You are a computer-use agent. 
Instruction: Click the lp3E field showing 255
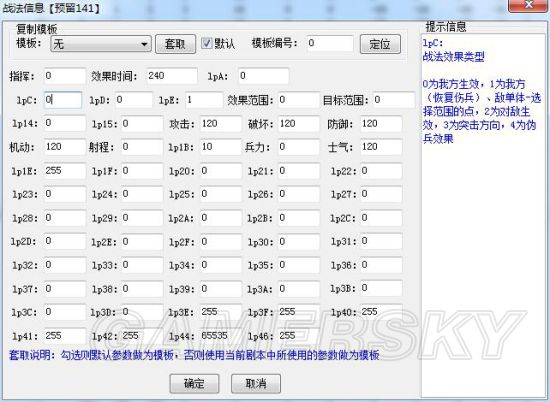[x=221, y=312]
